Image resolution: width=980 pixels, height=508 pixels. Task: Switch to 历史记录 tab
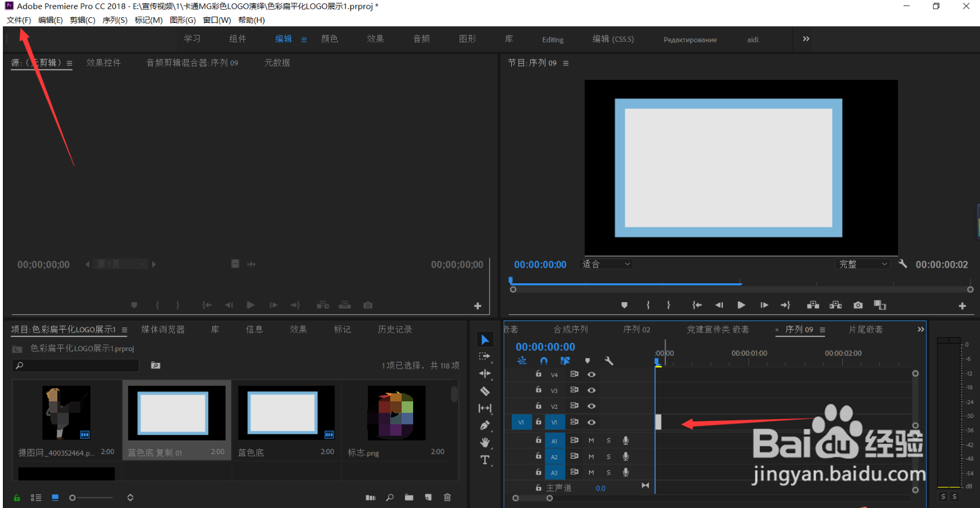pos(395,329)
